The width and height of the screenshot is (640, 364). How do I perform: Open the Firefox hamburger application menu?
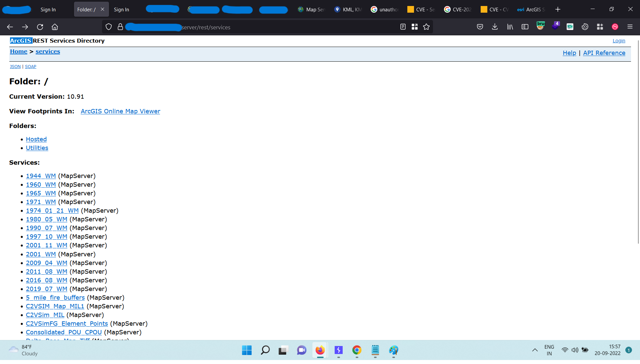pos(630,27)
